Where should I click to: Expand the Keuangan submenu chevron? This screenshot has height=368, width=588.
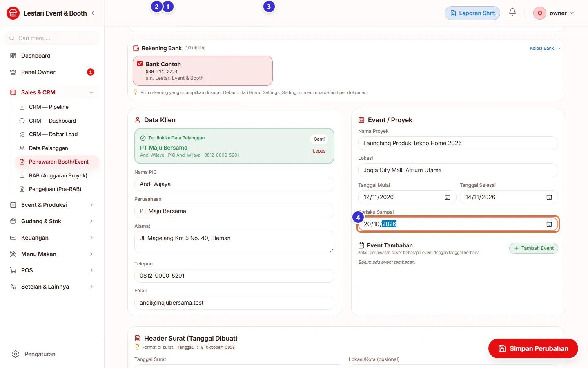[x=91, y=238]
